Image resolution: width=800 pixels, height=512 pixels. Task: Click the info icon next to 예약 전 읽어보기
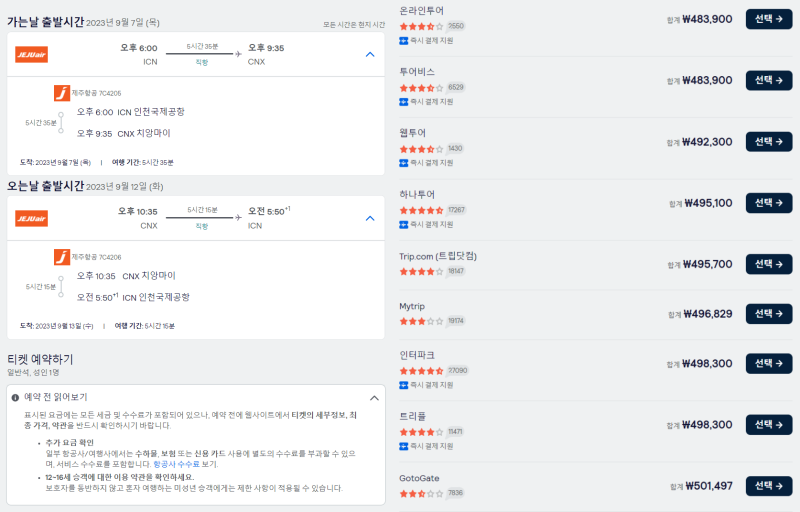coord(15,398)
